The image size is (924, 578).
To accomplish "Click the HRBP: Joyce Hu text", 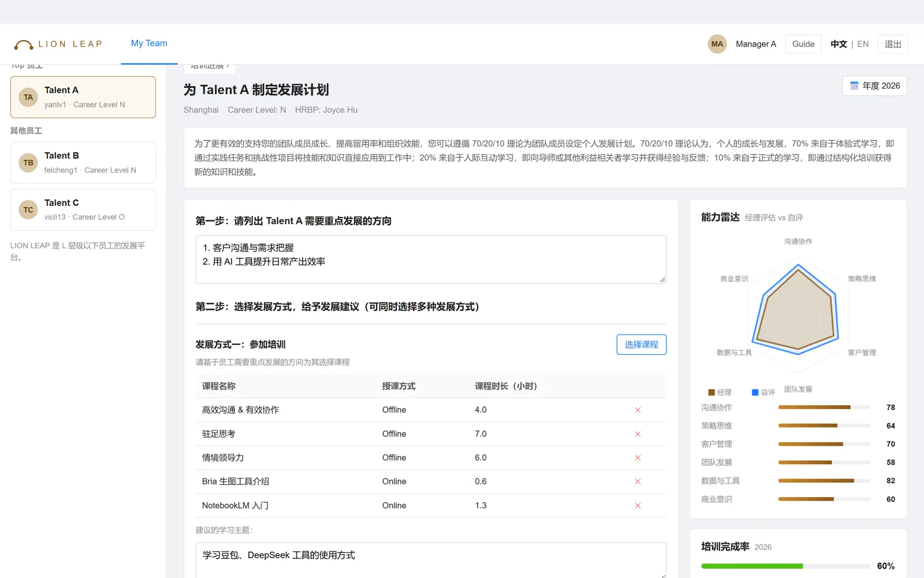I will [x=326, y=110].
